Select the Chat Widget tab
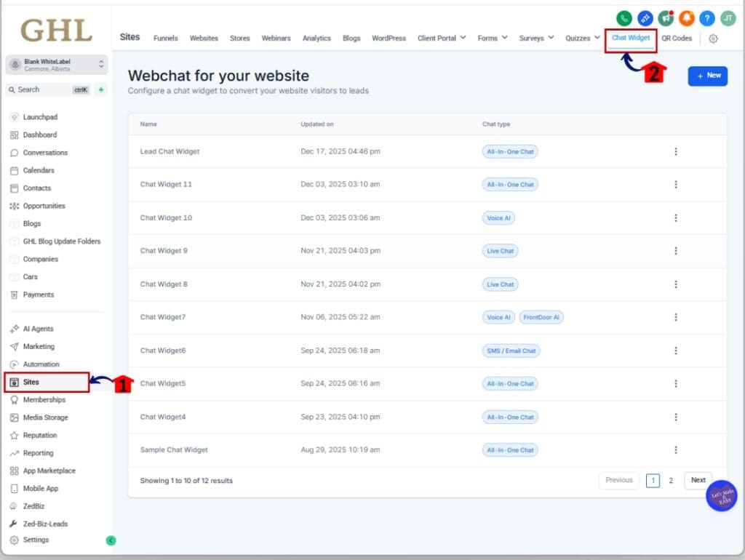The width and height of the screenshot is (745, 560). pos(631,38)
